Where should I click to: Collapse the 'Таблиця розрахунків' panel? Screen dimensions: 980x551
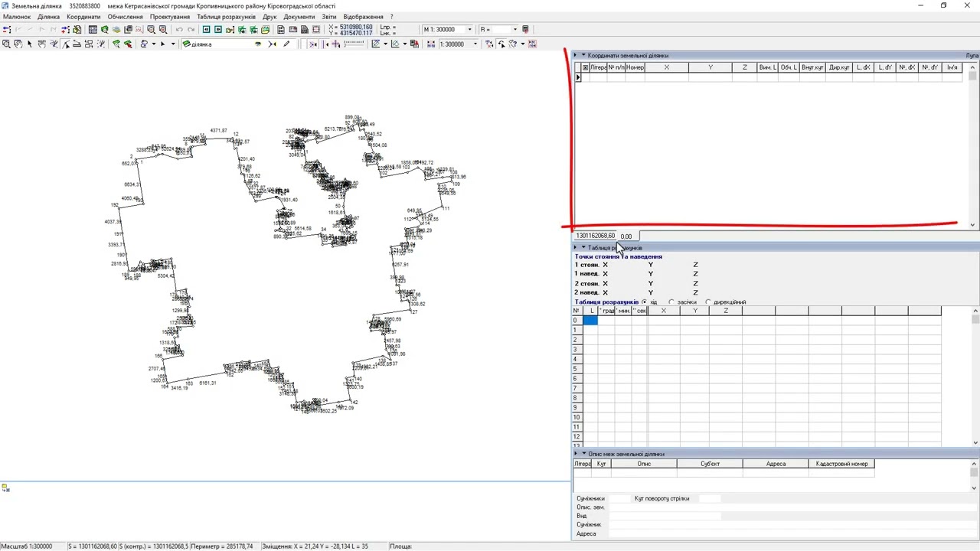583,247
